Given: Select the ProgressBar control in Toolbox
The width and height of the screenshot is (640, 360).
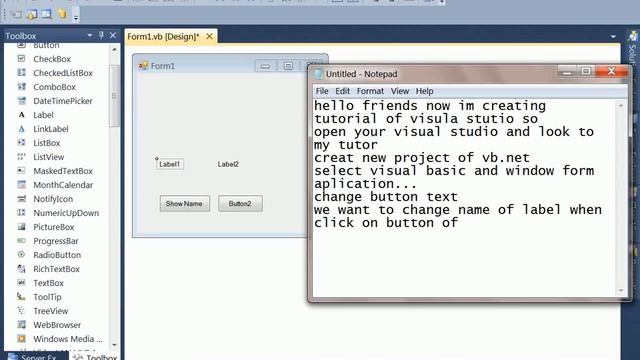Looking at the screenshot, I should tap(56, 241).
